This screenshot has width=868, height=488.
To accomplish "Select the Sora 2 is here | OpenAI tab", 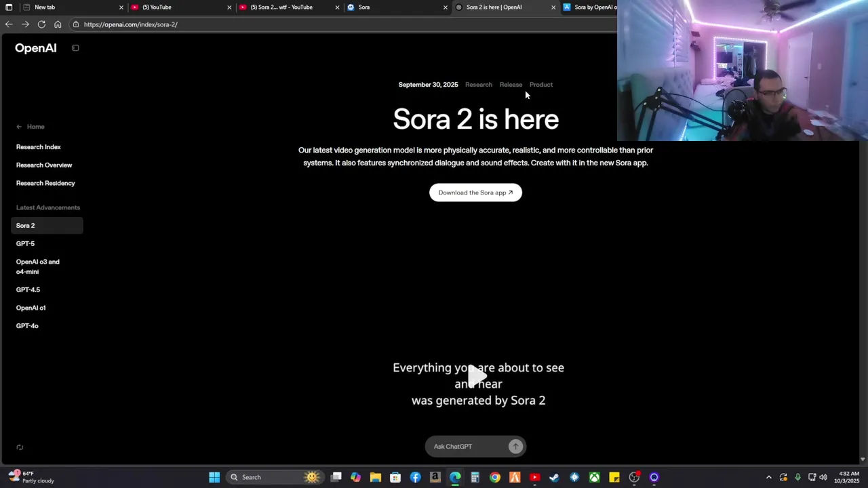I will [x=505, y=7].
